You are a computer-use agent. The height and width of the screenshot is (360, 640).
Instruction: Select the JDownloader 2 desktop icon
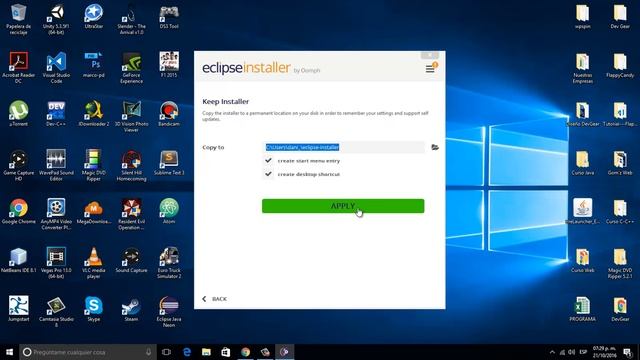tap(93, 113)
